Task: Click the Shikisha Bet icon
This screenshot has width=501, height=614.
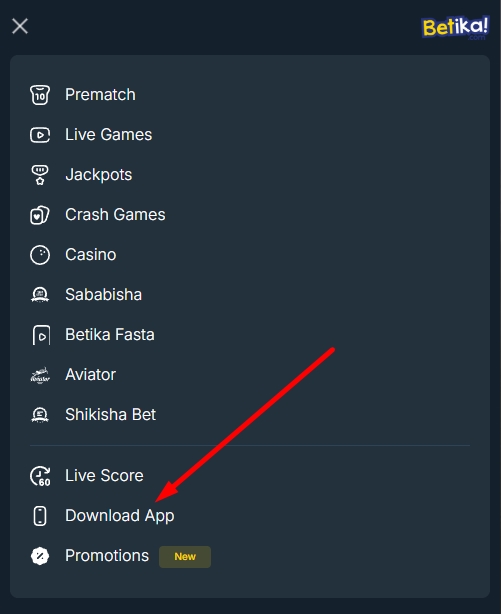Action: click(40, 415)
